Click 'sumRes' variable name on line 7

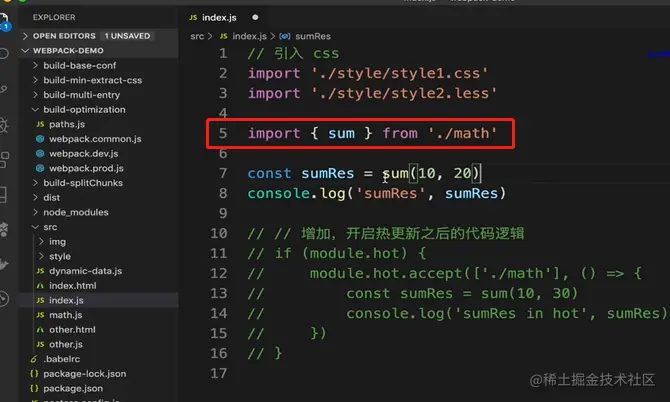click(x=328, y=173)
